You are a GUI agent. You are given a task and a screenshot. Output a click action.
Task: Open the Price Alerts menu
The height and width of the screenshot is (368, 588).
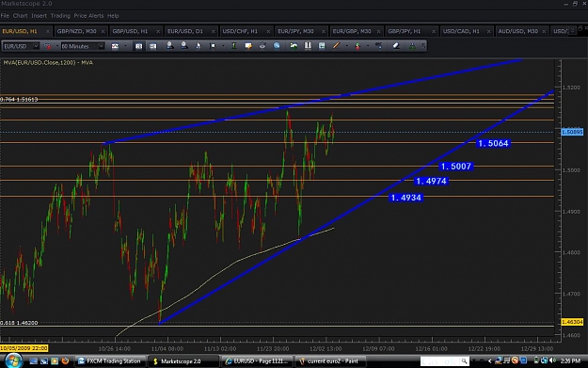[88, 16]
